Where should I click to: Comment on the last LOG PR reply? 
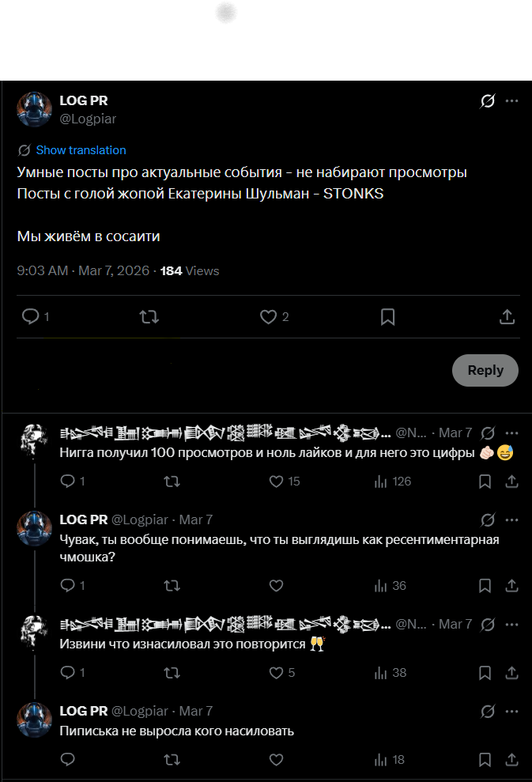pyautogui.click(x=68, y=760)
